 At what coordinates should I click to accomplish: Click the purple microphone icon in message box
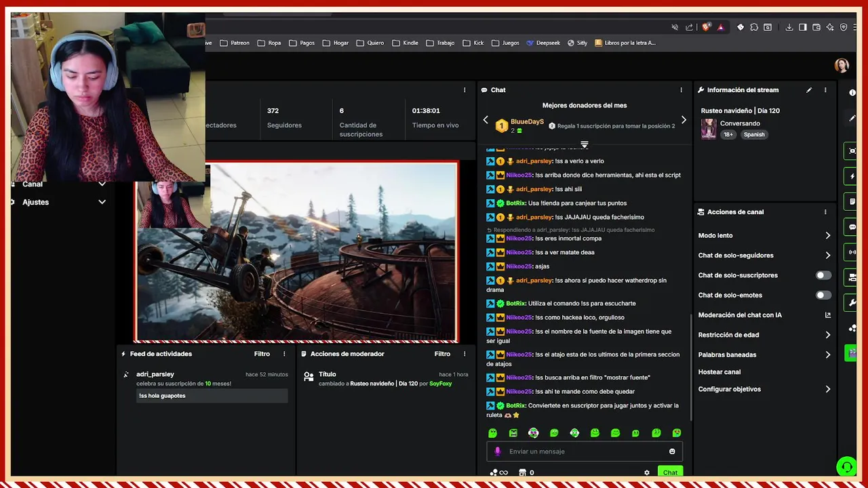tap(498, 451)
